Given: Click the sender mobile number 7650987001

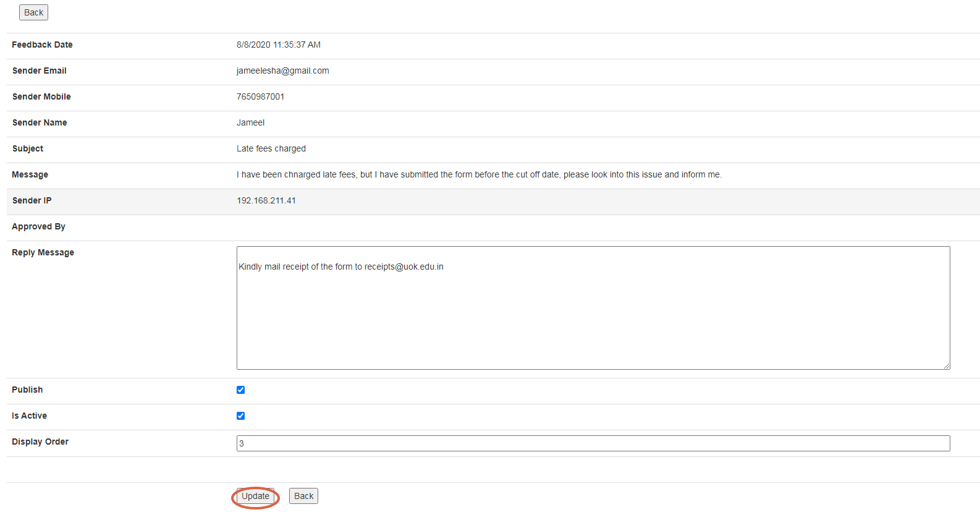Looking at the screenshot, I should (260, 96).
